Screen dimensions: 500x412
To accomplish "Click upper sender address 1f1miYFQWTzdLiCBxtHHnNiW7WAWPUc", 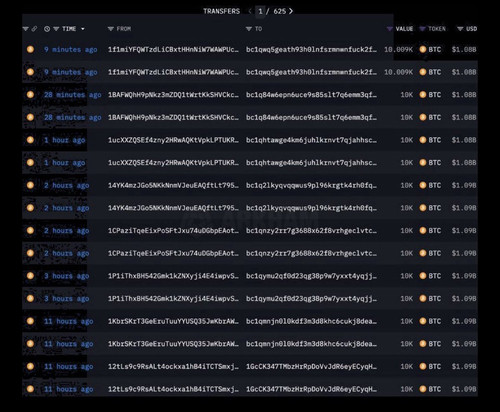I will click(x=173, y=50).
